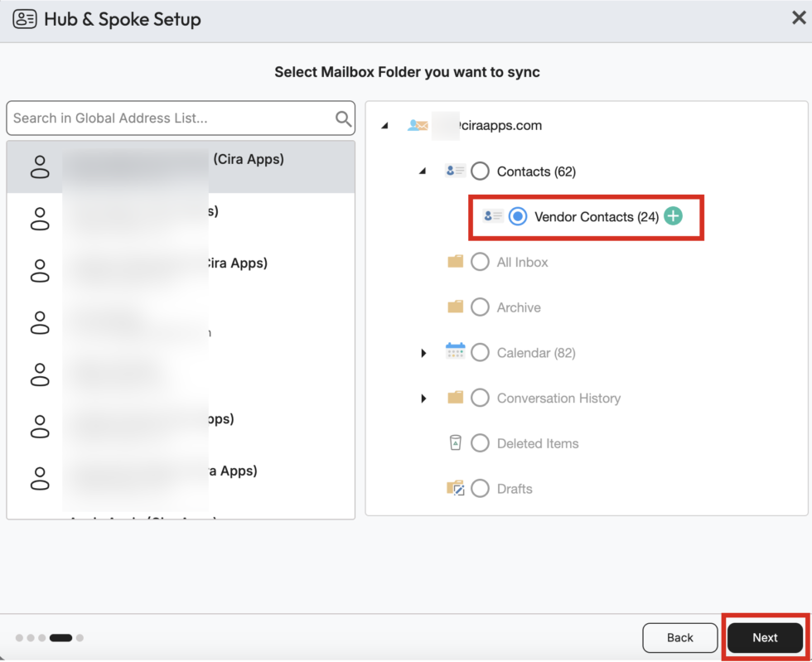Select the Contacts (62) radio button
Image resolution: width=812 pixels, height=662 pixels.
pyautogui.click(x=480, y=172)
